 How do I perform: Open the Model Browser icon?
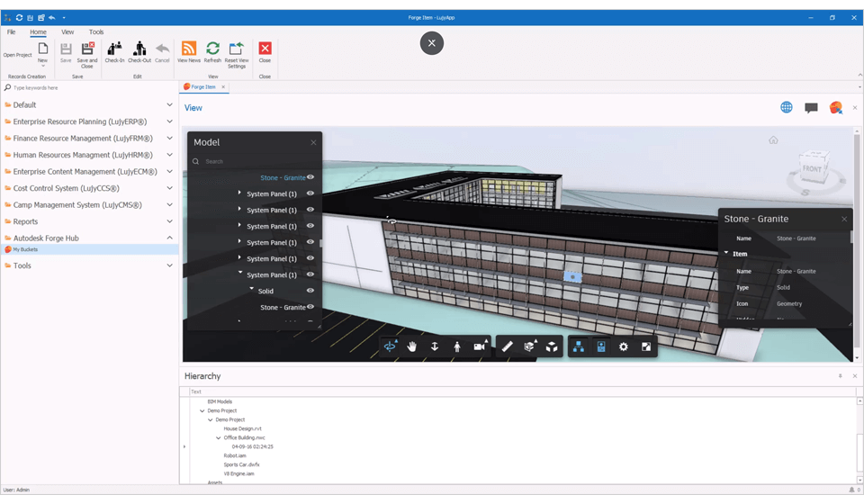tap(579, 346)
